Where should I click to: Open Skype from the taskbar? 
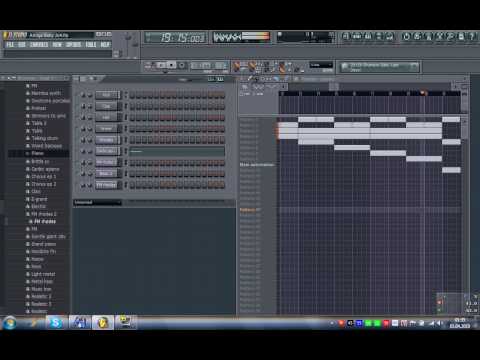56,323
